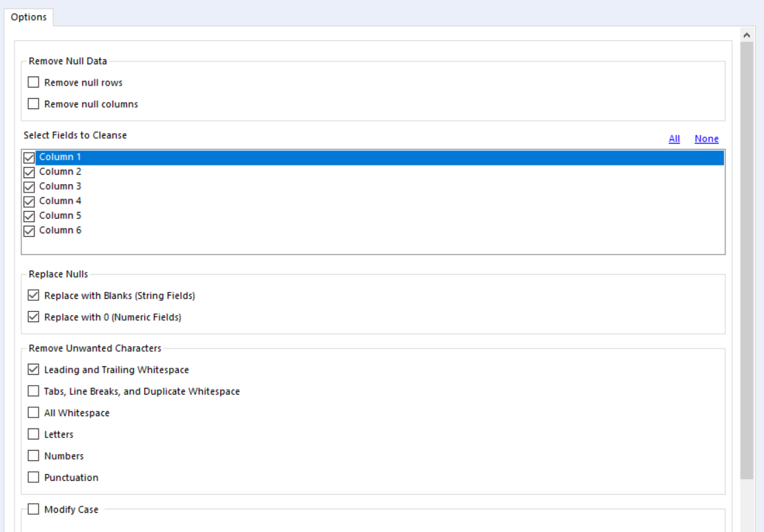The height and width of the screenshot is (532, 764).
Task: Select Column 2 in the fields list
Action: [x=62, y=171]
